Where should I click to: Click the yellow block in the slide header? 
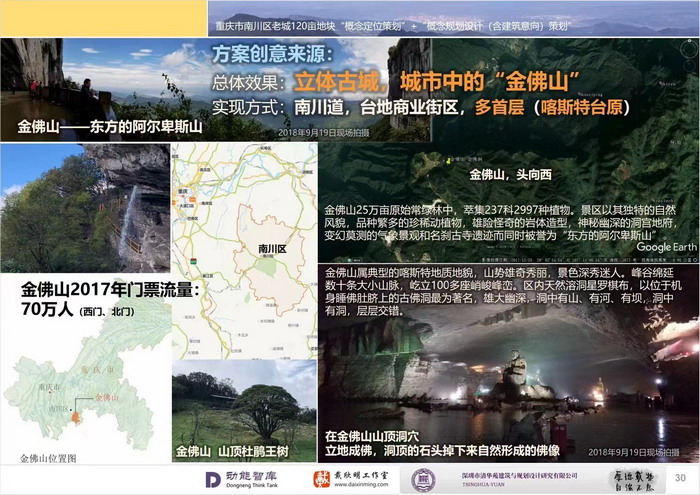coord(104,18)
